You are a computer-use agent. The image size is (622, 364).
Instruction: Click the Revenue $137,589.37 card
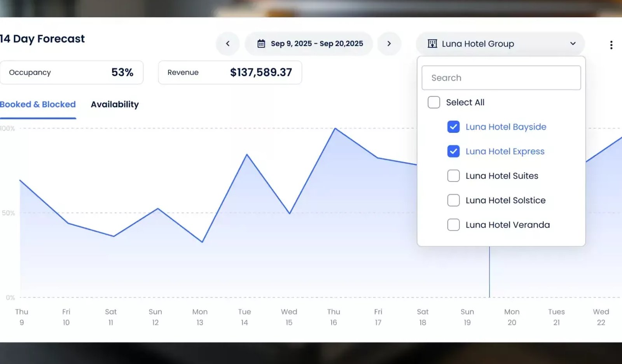[x=230, y=72]
